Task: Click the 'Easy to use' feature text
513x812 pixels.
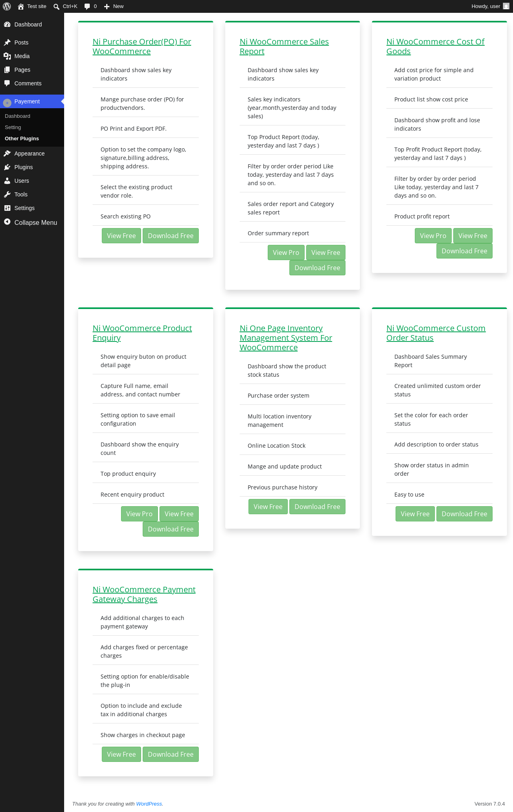Action: click(x=409, y=495)
